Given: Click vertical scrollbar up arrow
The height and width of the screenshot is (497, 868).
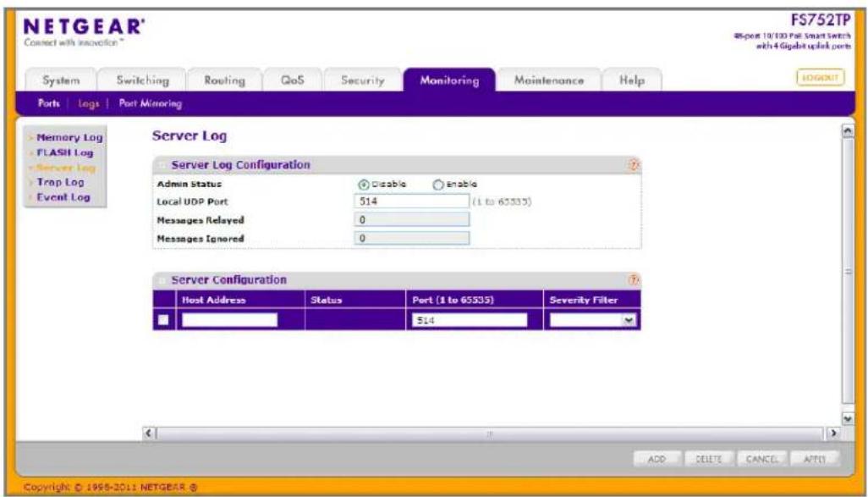Looking at the screenshot, I should tap(847, 131).
